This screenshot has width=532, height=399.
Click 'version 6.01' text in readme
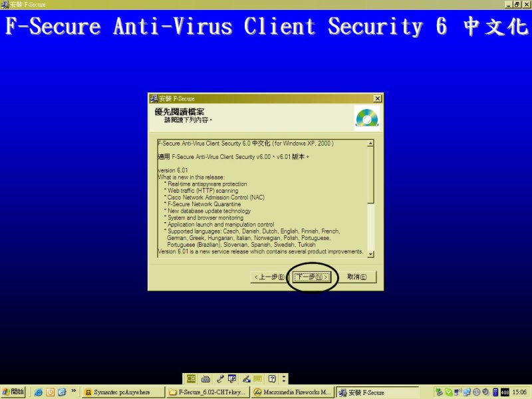173,170
